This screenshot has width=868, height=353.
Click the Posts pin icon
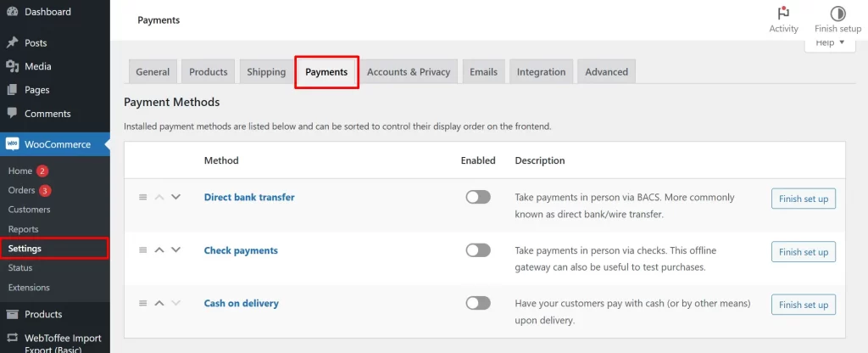pos(13,42)
